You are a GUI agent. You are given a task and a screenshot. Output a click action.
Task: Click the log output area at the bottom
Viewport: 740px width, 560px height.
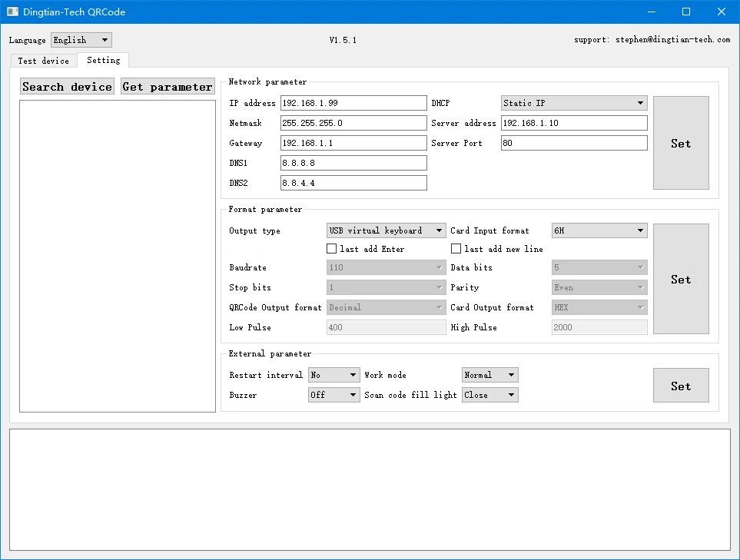click(x=370, y=489)
